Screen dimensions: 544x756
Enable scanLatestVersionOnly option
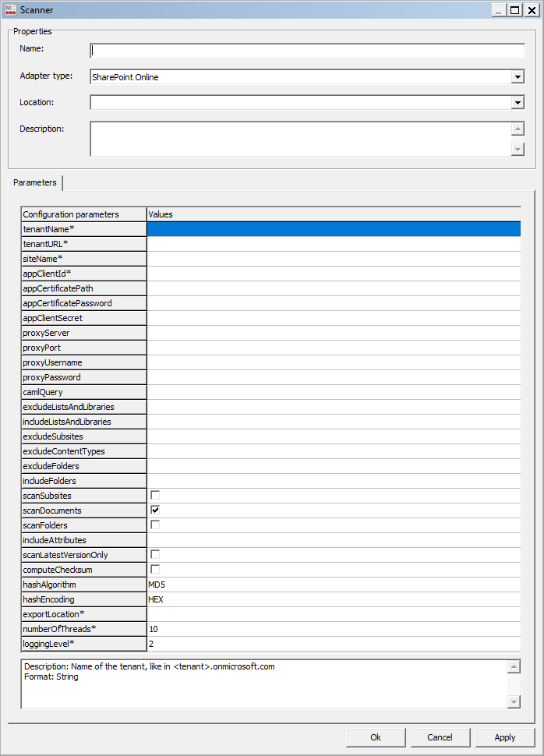pos(155,555)
